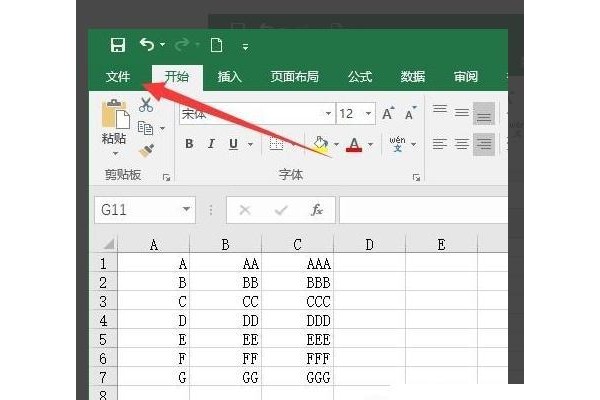Click the Format Painter brush icon

click(147, 151)
